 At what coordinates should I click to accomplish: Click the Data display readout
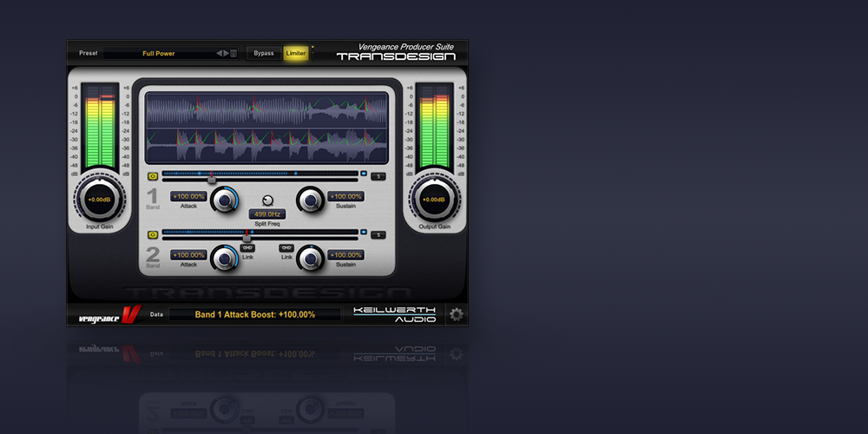(x=254, y=314)
